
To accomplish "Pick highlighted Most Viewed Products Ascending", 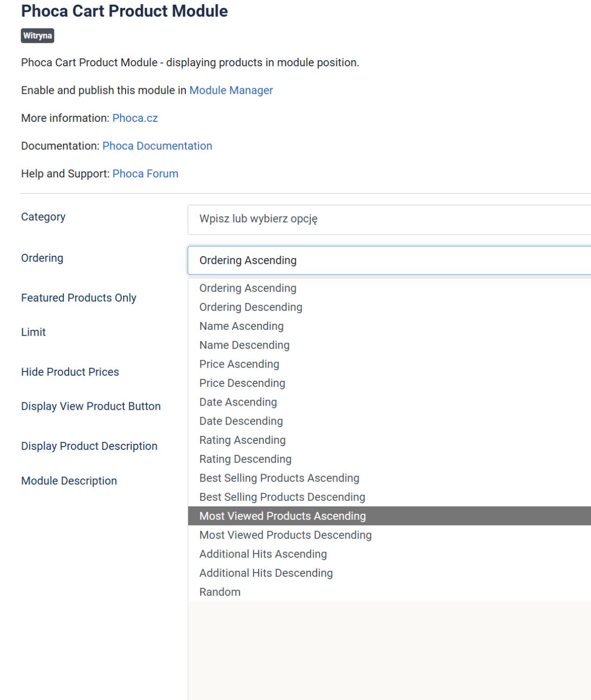I will (x=282, y=516).
